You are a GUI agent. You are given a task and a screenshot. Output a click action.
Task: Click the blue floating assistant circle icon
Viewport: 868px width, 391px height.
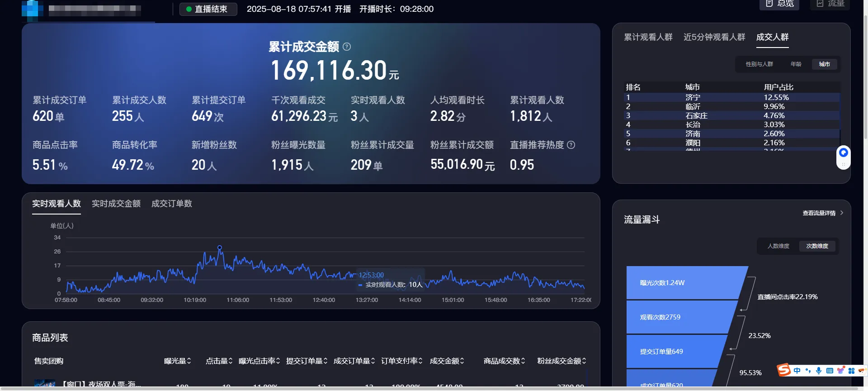coord(843,153)
